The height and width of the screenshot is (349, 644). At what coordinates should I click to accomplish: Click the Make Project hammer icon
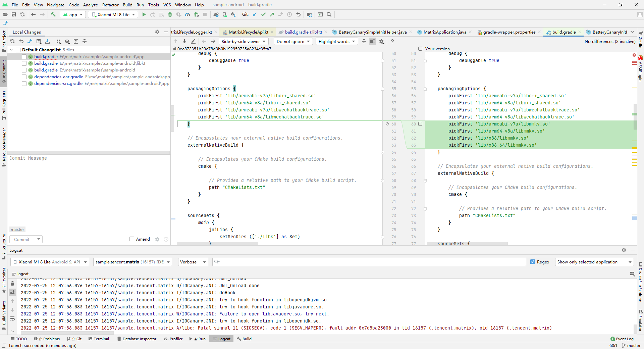[x=53, y=14]
